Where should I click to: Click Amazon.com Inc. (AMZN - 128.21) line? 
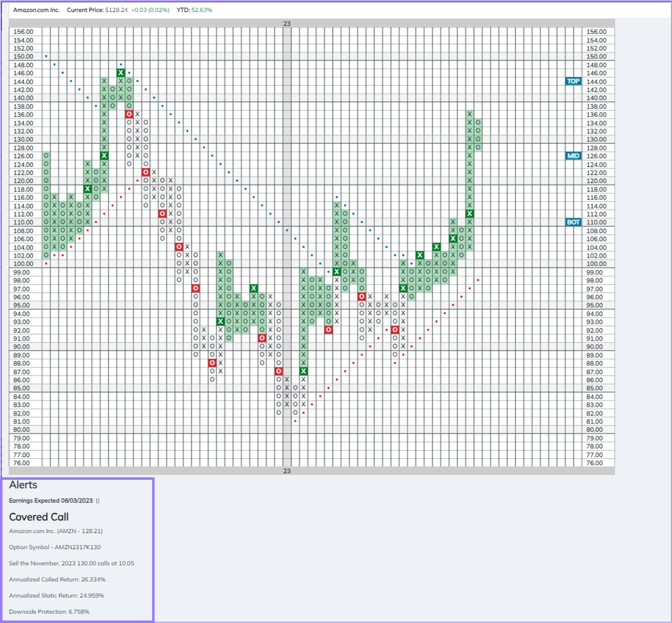pos(56,531)
